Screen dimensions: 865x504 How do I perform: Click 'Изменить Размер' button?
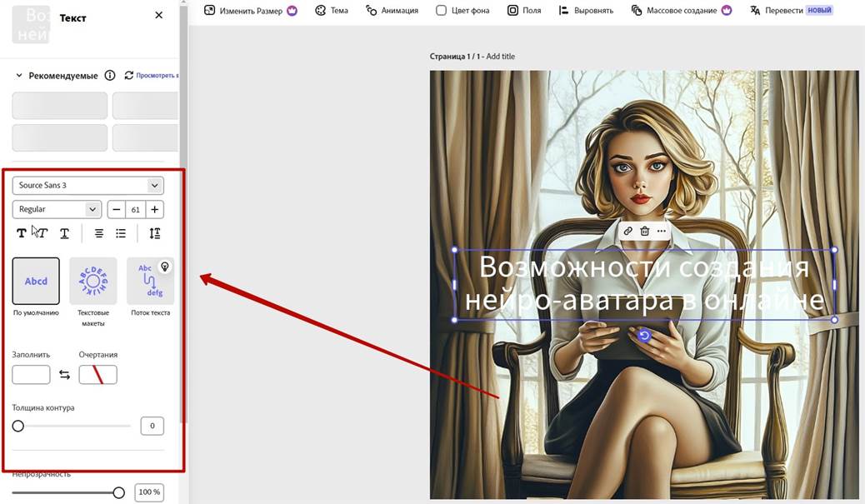click(x=250, y=11)
